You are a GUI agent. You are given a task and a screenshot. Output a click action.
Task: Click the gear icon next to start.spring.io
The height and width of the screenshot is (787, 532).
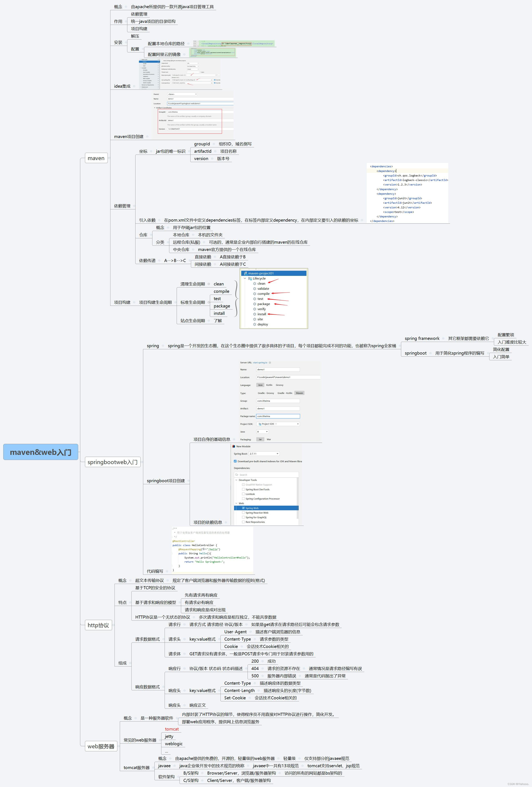270,362
